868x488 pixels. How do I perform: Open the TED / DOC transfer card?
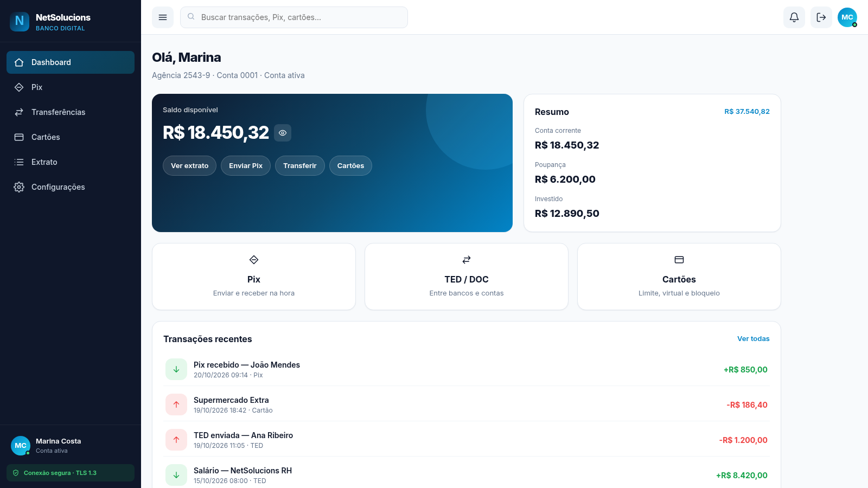click(467, 277)
